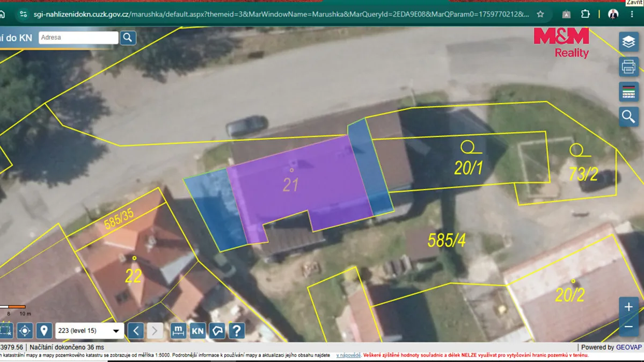View site information in address bar
644x362 pixels.
[x=23, y=14]
